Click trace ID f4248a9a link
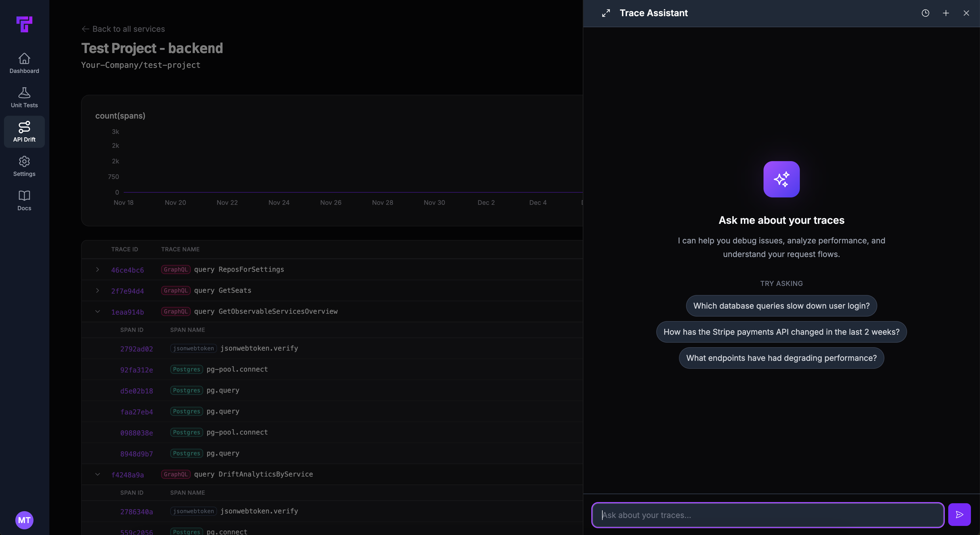The height and width of the screenshot is (535, 980). pos(127,475)
